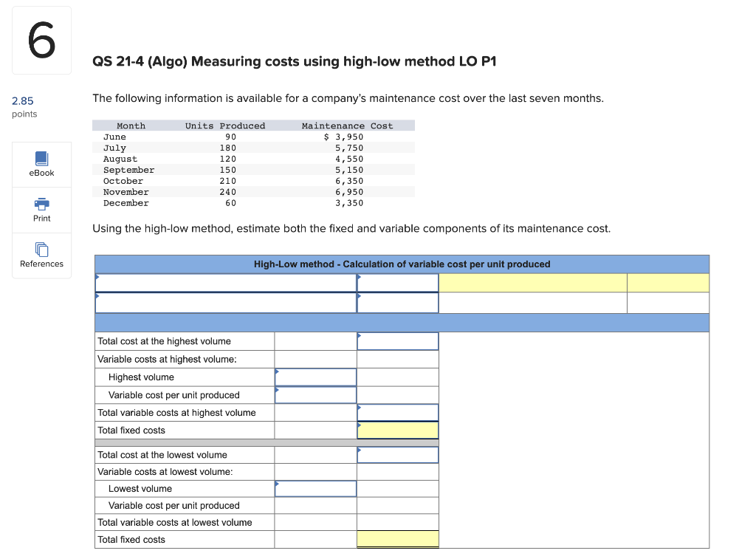Click the large question number 6

pyautogui.click(x=41, y=40)
